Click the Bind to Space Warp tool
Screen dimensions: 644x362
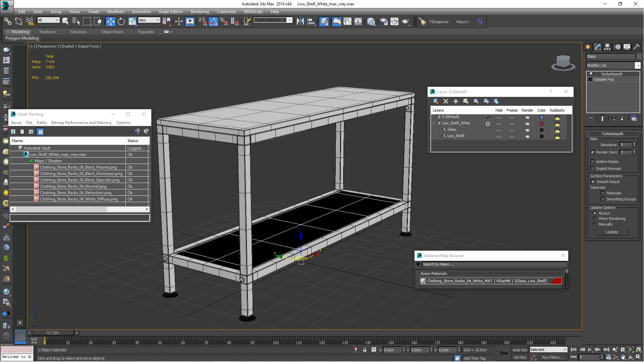coord(30,21)
